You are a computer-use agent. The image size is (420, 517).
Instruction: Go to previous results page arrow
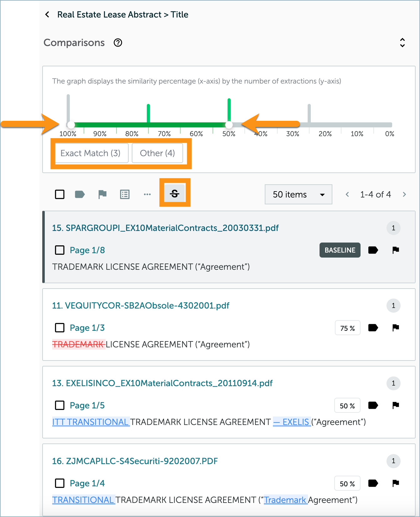(x=347, y=194)
